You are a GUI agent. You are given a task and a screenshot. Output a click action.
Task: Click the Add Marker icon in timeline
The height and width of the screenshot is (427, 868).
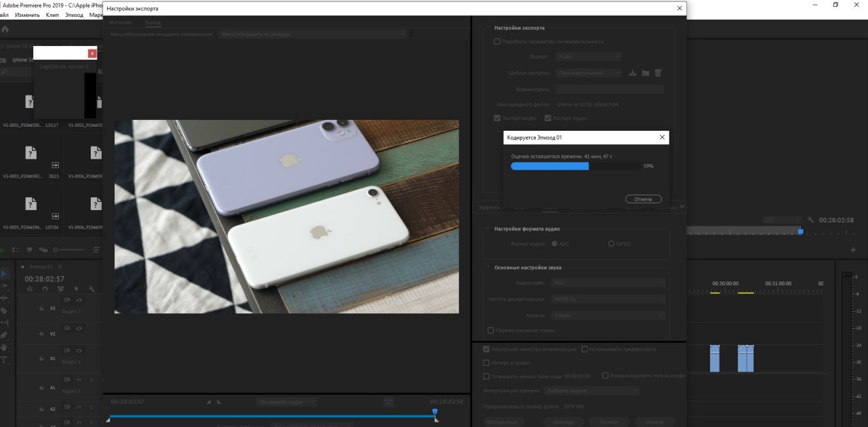(x=75, y=288)
